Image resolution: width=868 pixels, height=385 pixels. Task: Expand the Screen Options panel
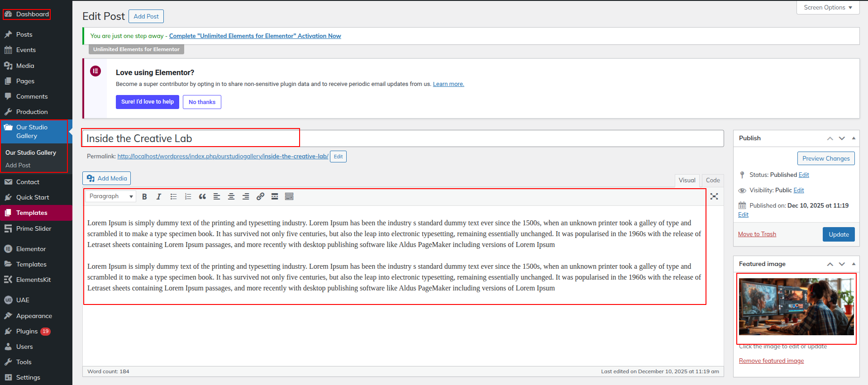[828, 8]
